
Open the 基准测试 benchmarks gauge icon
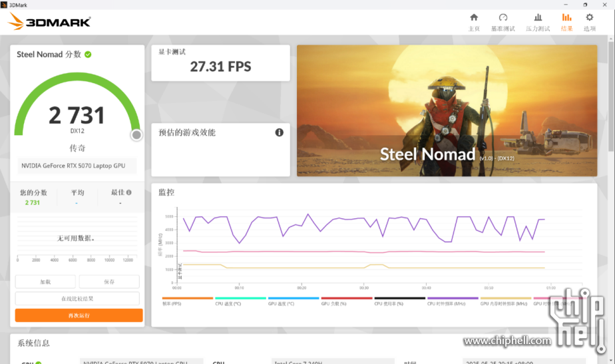(503, 18)
